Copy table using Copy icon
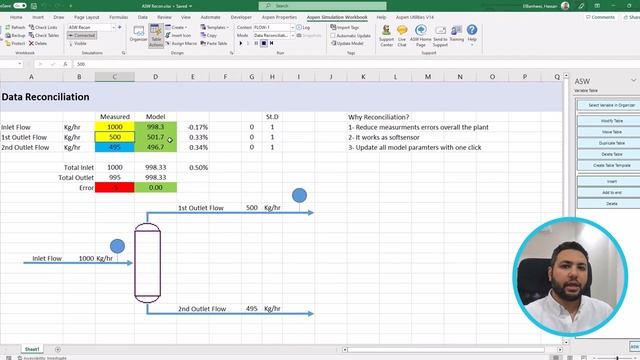The width and height of the screenshot is (640, 360). (x=209, y=36)
